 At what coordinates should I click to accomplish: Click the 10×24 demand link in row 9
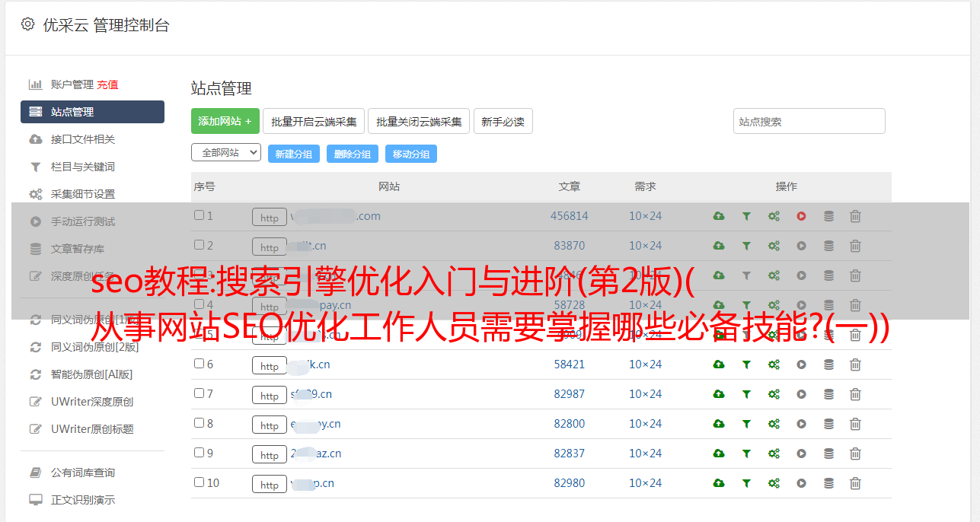(x=646, y=454)
